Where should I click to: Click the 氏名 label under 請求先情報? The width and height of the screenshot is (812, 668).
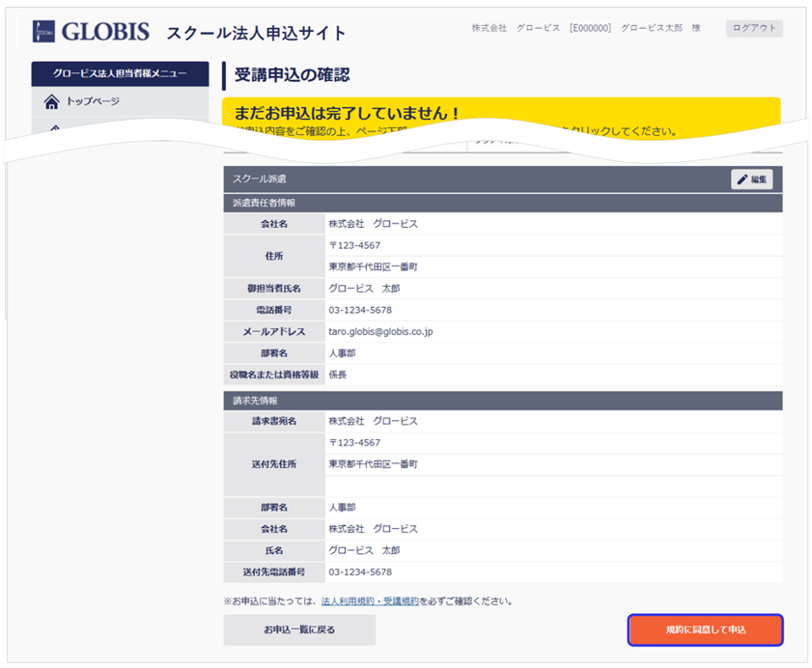[274, 550]
